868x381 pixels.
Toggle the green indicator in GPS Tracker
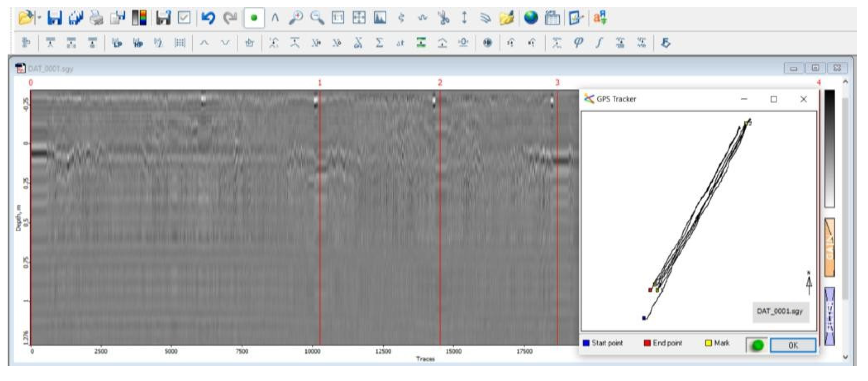757,345
